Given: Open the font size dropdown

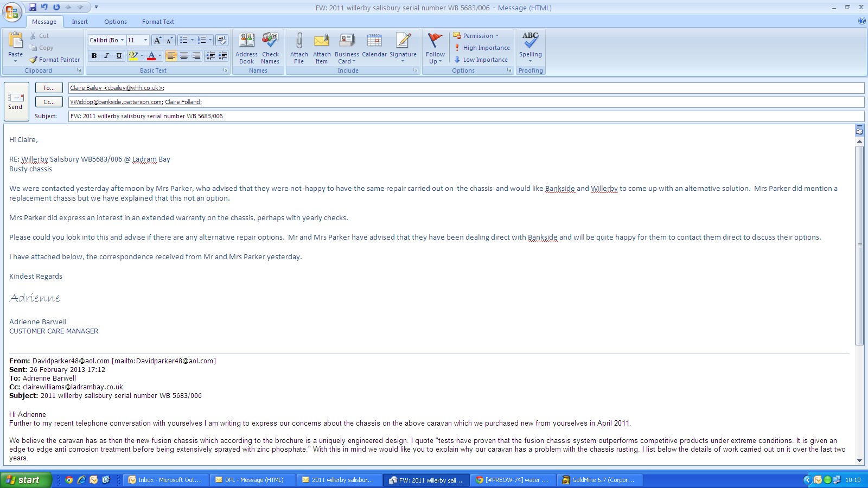Looking at the screenshot, I should [x=145, y=40].
